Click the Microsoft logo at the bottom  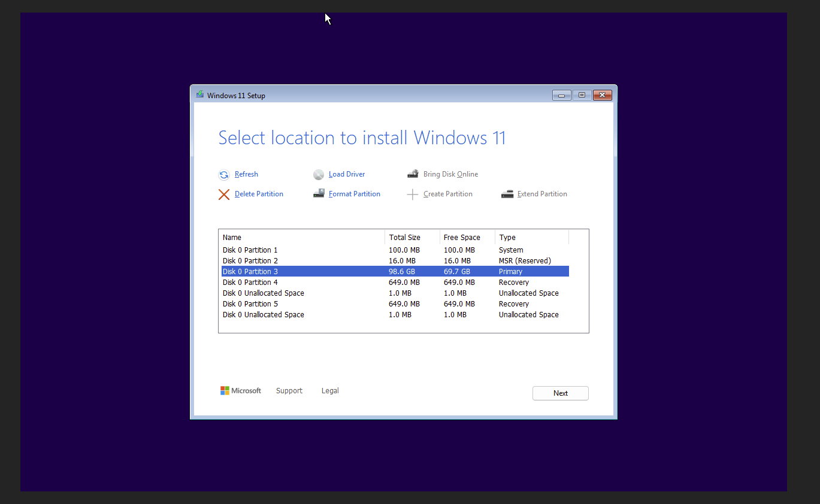click(225, 390)
